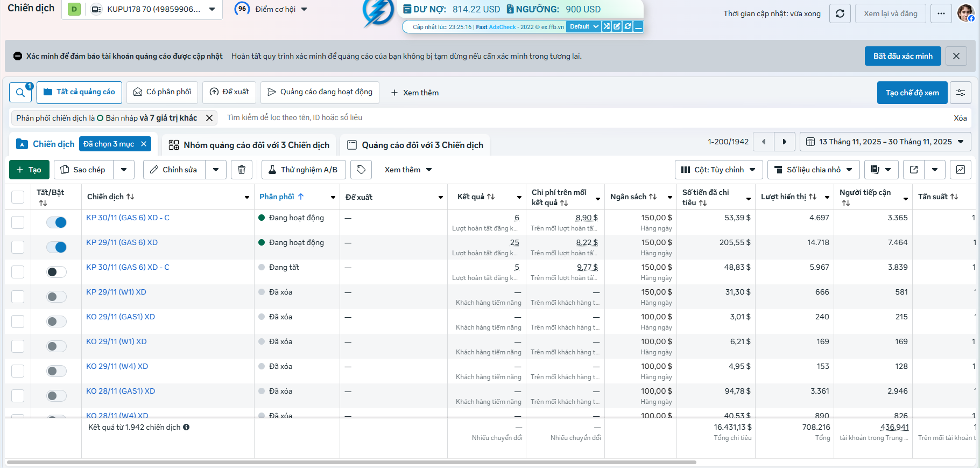Switch to Nhóm quảng cáo tab
This screenshot has height=468, width=980.
[249, 145]
